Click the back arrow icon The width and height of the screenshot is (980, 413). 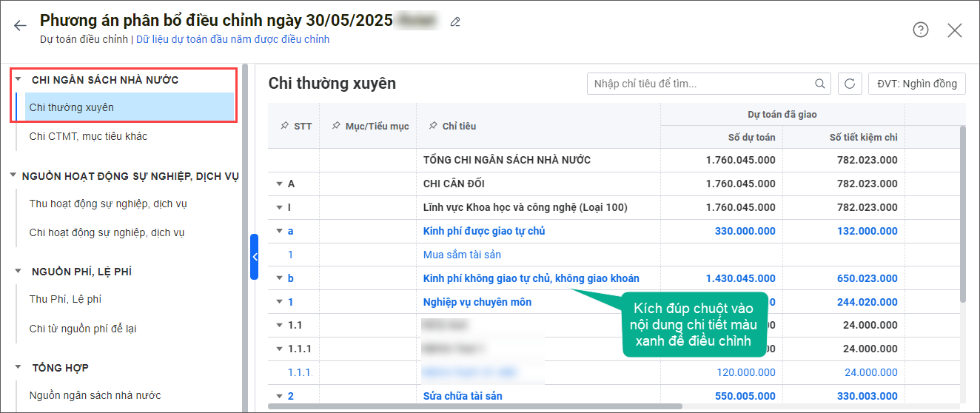[x=20, y=26]
